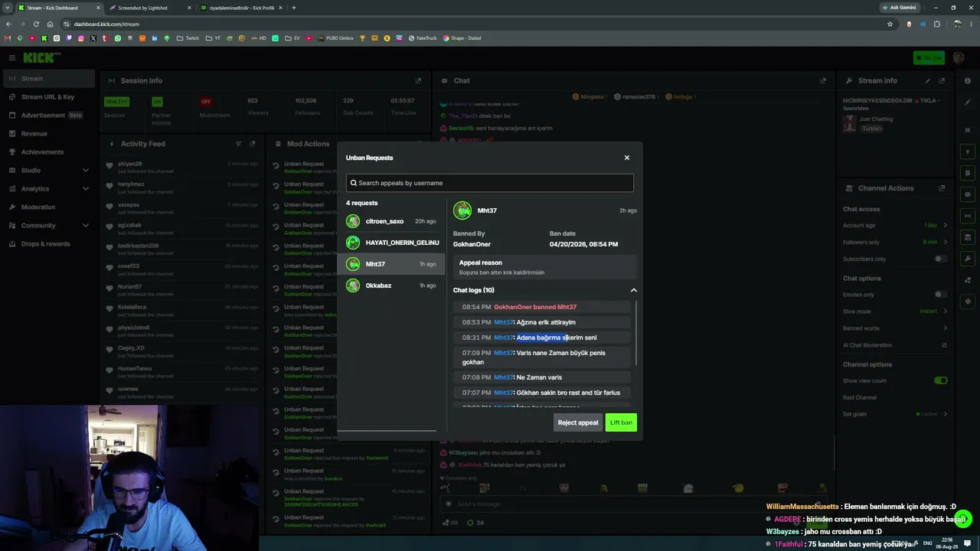Open the Shape - Dialed bookmark
Screen dimensions: 980x551
click(462, 38)
